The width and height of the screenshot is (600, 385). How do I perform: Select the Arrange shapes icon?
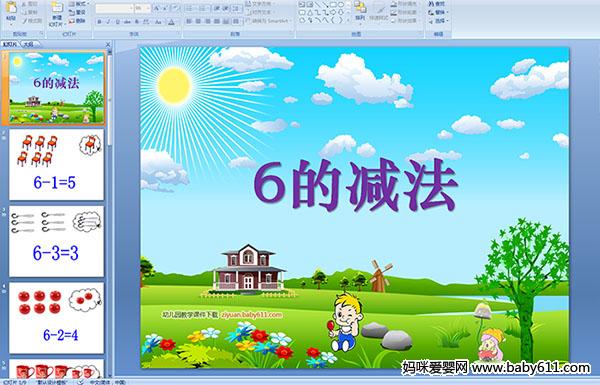[x=360, y=11]
